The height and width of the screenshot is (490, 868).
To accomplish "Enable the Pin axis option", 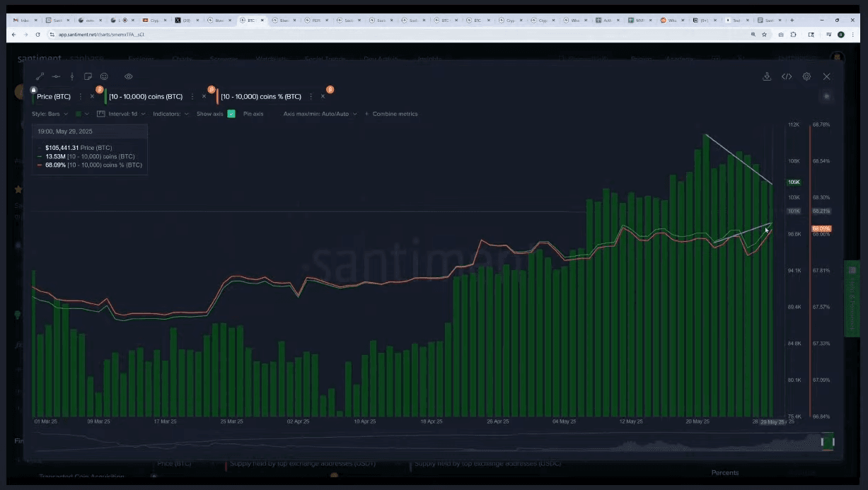I will coord(253,114).
